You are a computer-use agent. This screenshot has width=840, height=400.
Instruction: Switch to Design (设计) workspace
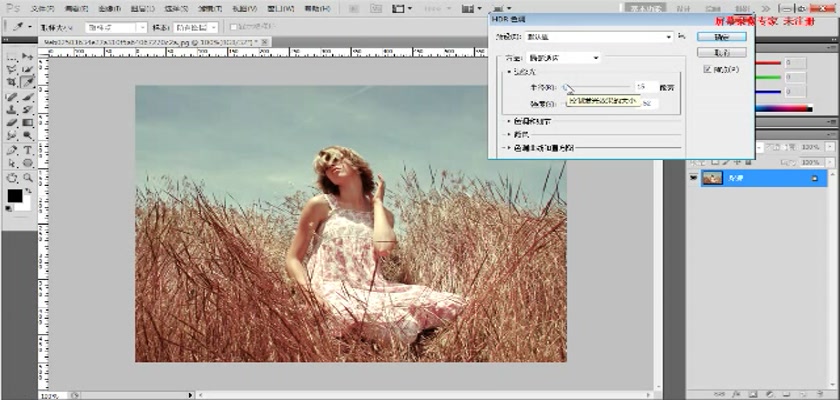coord(682,9)
